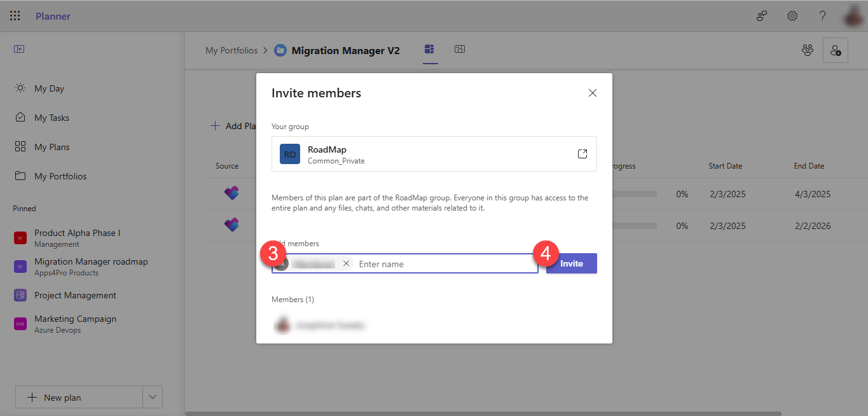Click the Invite button
Image resolution: width=868 pixels, height=416 pixels.
pos(571,263)
